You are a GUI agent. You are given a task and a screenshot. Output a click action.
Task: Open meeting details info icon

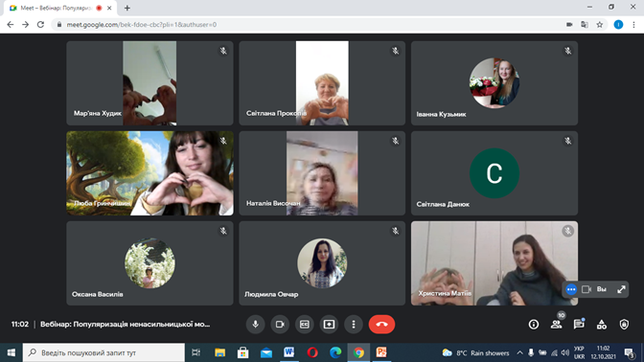(x=534, y=325)
